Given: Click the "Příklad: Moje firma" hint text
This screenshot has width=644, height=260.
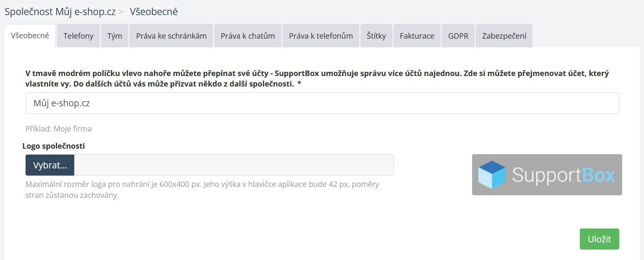Looking at the screenshot, I should (x=59, y=129).
